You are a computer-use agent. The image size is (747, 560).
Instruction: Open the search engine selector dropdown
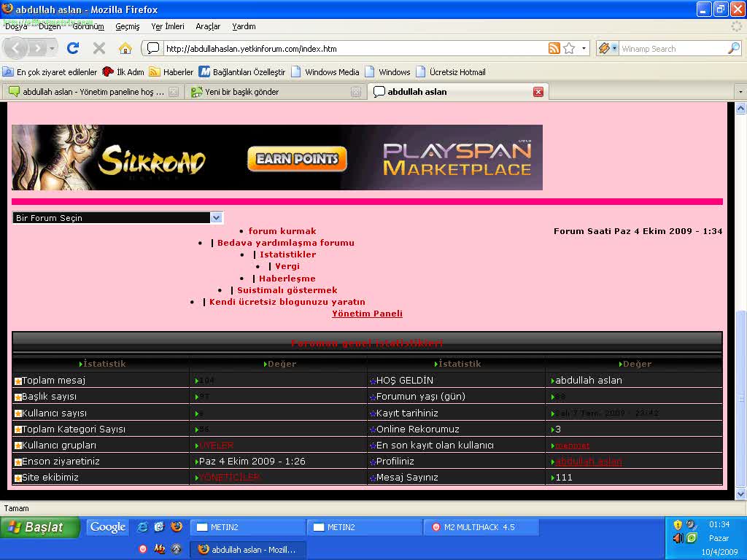point(608,48)
